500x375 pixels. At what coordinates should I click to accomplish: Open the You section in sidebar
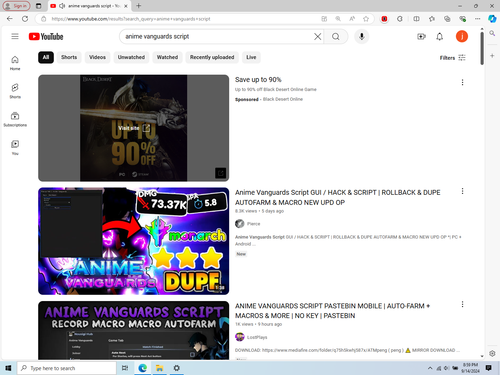click(15, 148)
